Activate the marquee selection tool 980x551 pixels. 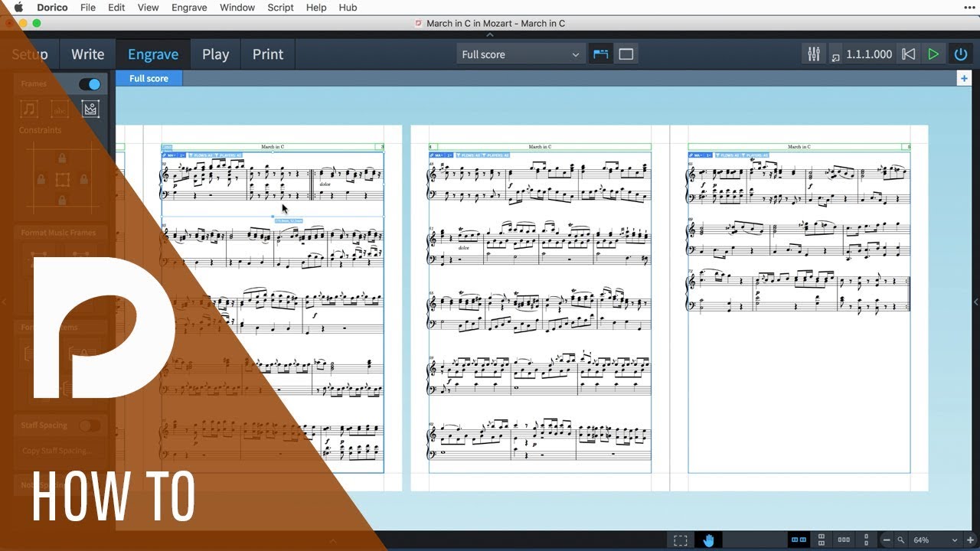click(x=680, y=540)
